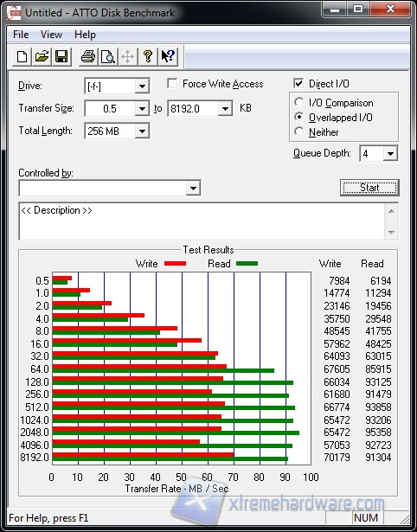Screen dimensions: 417x532
Task: Click inside the Description text box
Action: (202, 221)
